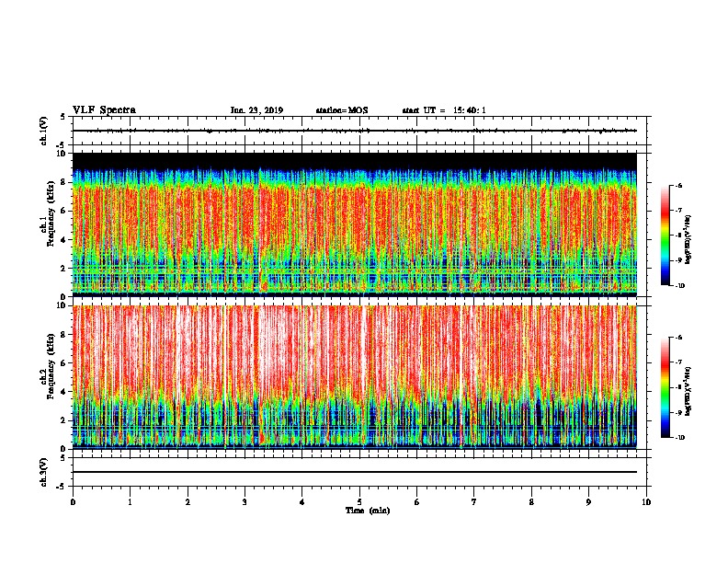Click the ch.2 spectrogram color bar

(665, 387)
